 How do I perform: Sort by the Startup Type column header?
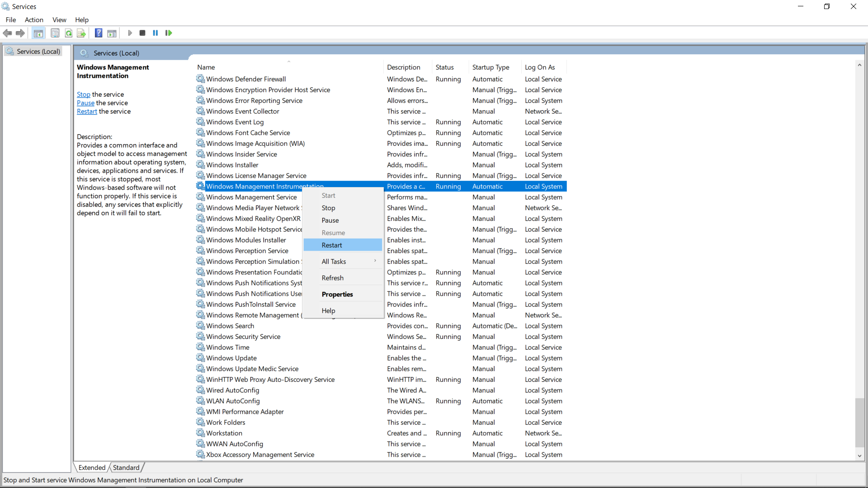(x=495, y=67)
